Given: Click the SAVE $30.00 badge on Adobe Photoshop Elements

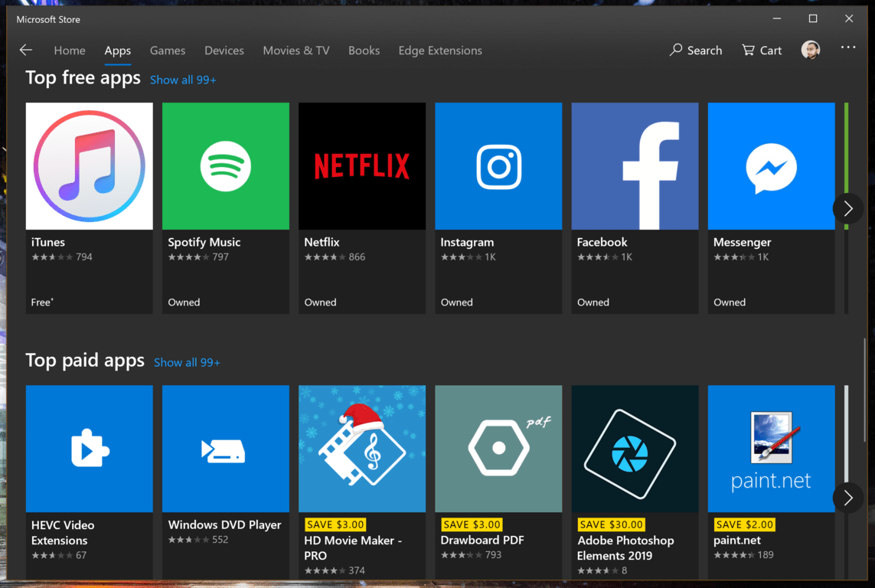Looking at the screenshot, I should pos(611,524).
